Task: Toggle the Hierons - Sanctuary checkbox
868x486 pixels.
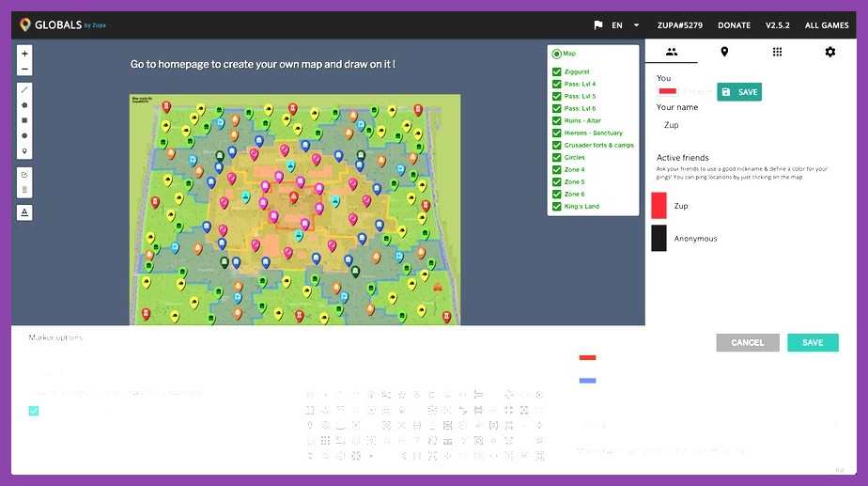Action: [x=557, y=133]
